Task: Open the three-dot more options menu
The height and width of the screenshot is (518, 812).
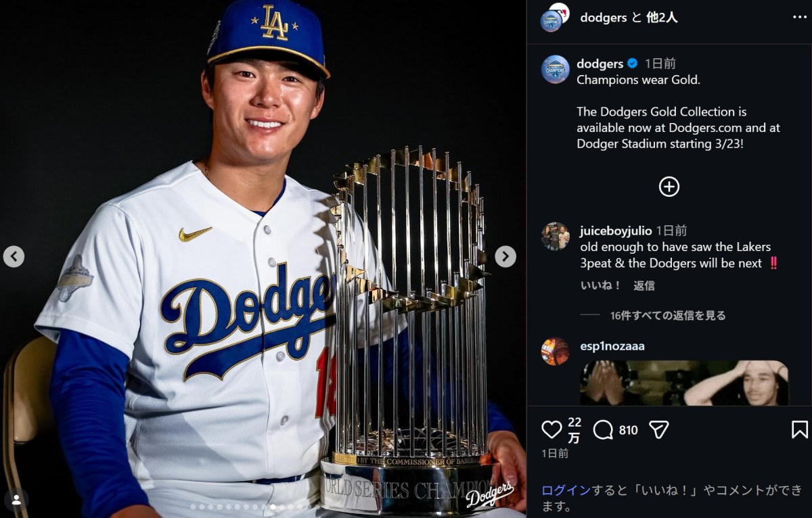Action: coord(800,18)
